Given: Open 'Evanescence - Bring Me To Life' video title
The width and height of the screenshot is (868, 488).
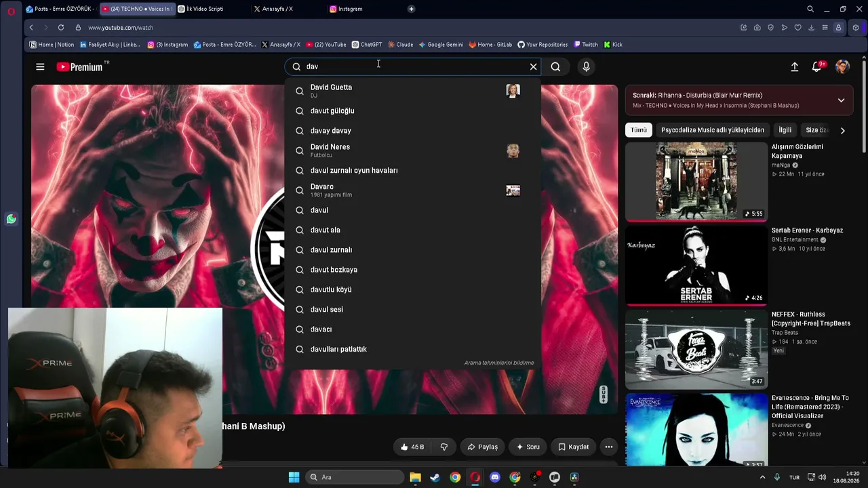Looking at the screenshot, I should (811, 407).
